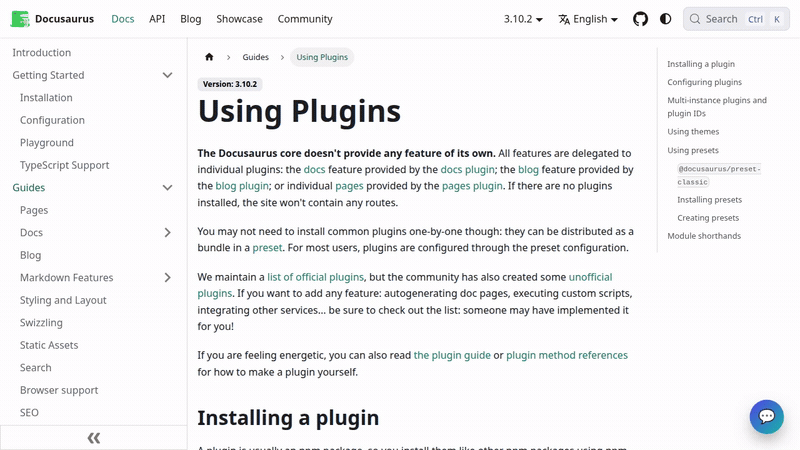The width and height of the screenshot is (800, 450).
Task: Click the Search input box
Action: [736, 19]
